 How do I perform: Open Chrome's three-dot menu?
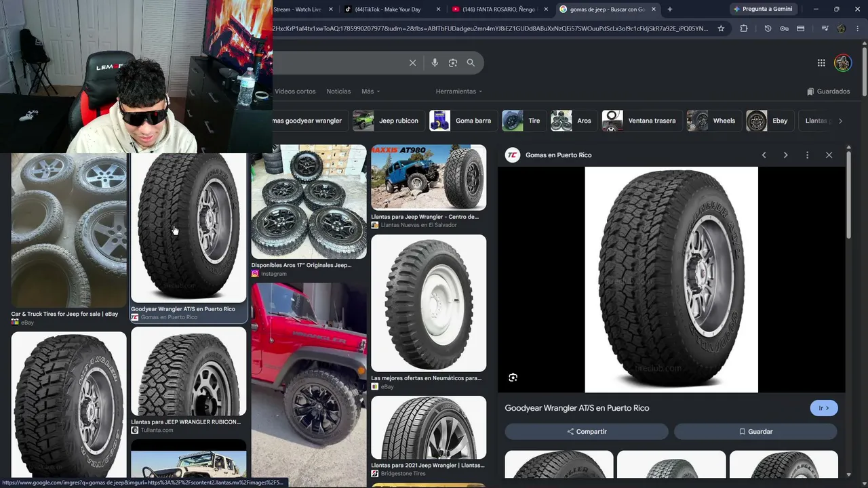[x=858, y=28]
